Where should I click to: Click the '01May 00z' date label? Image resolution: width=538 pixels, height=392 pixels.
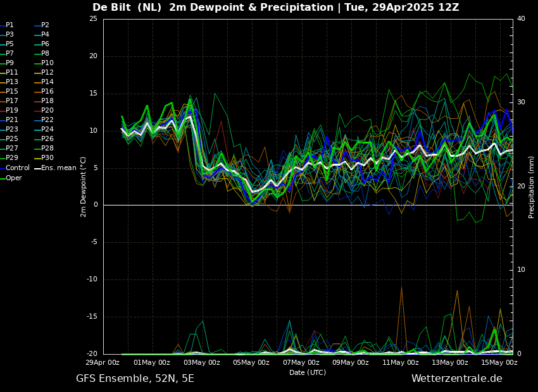tap(153, 362)
